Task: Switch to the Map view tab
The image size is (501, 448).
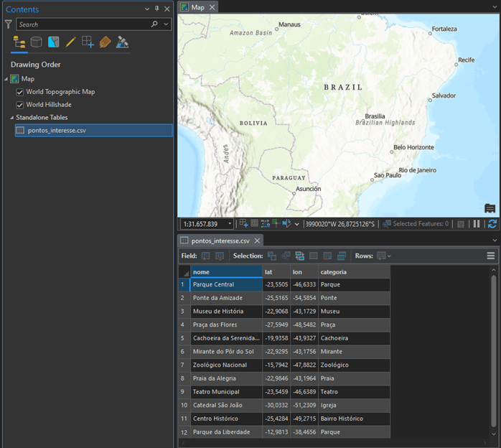Action: point(197,7)
